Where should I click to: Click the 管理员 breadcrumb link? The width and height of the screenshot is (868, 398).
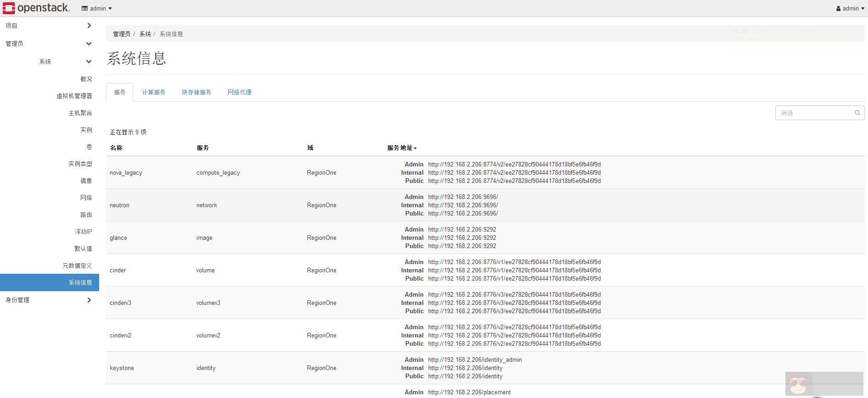pos(122,34)
